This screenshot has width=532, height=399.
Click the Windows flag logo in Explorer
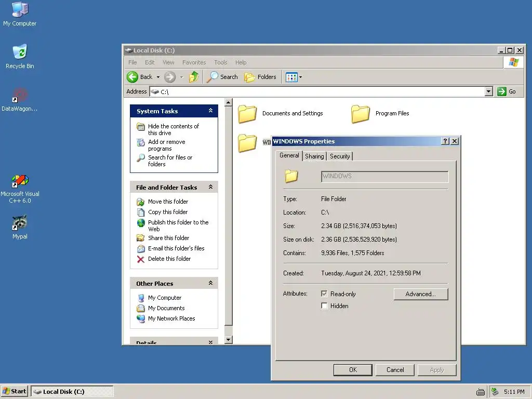coord(514,62)
